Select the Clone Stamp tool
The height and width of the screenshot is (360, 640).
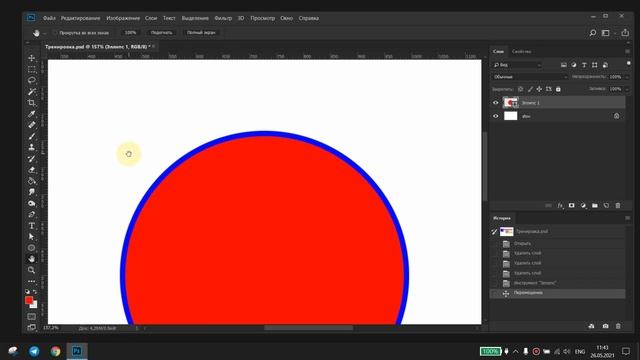pyautogui.click(x=31, y=147)
